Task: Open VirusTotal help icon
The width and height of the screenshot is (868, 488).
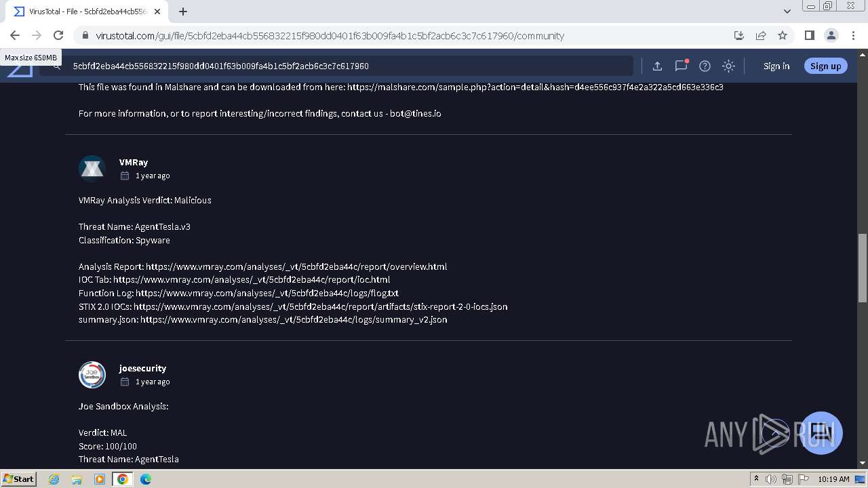Action: [x=705, y=66]
